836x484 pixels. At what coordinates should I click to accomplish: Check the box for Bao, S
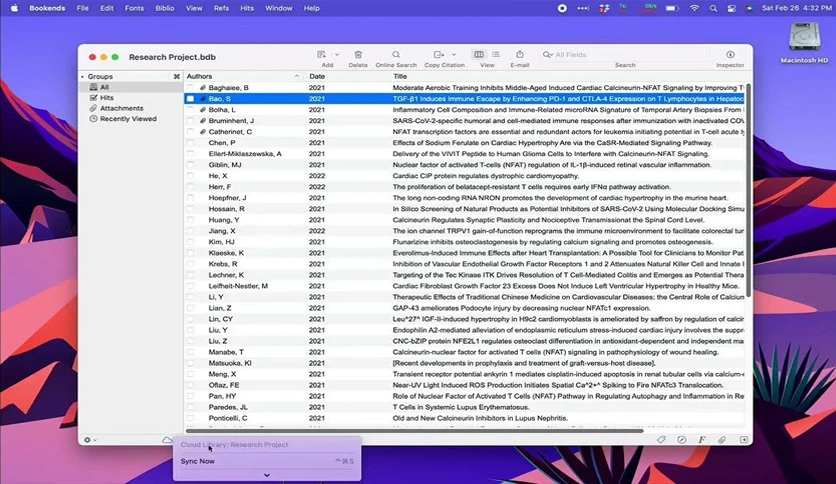click(x=190, y=99)
